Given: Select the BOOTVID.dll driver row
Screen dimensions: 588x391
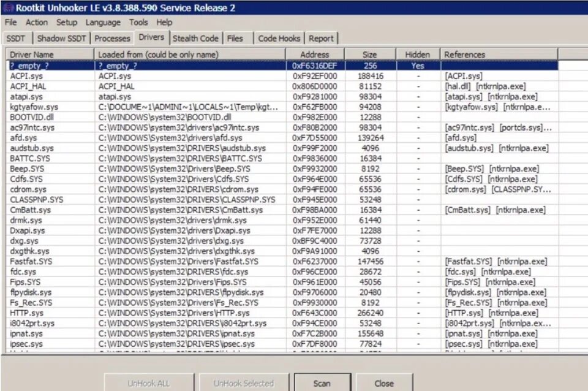Looking at the screenshot, I should pos(283,118).
